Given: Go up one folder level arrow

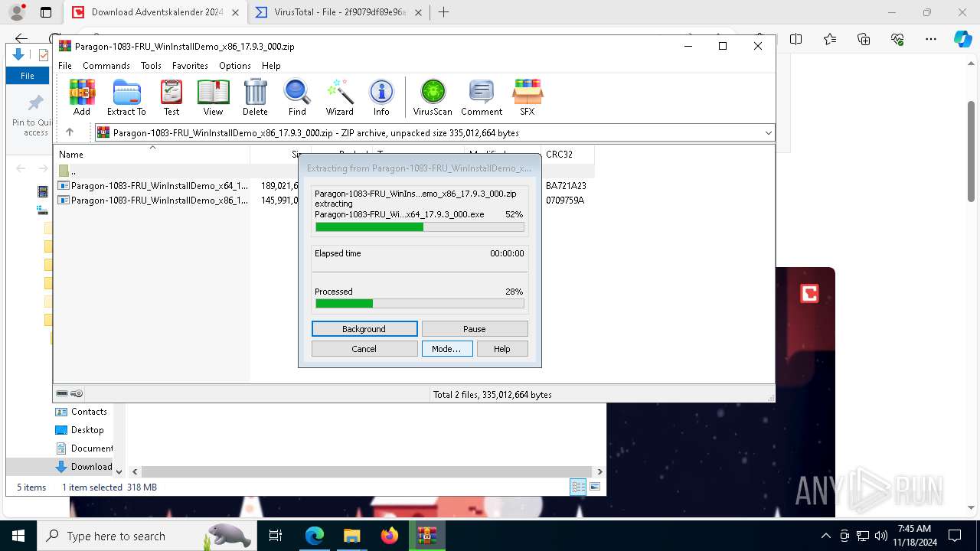Looking at the screenshot, I should (x=70, y=132).
